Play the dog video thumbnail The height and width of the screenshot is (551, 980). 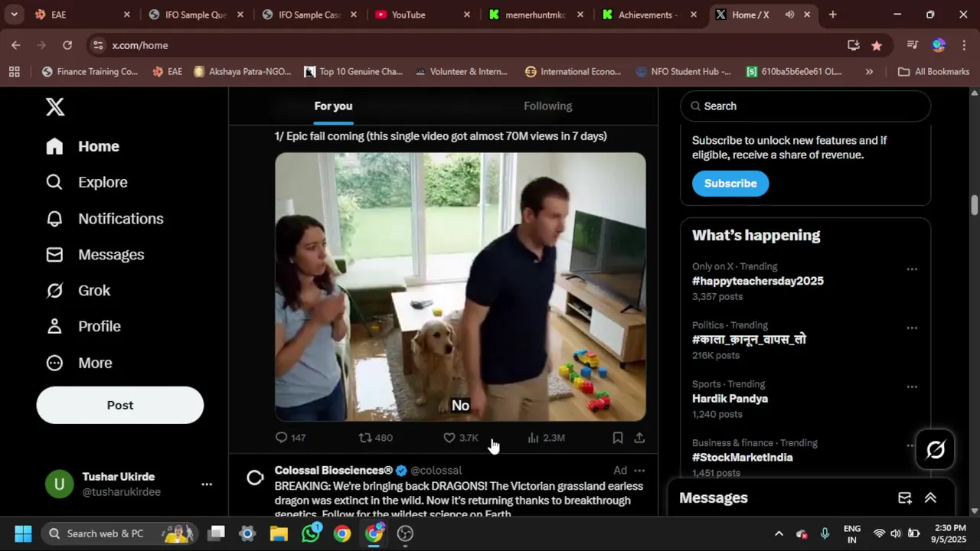pos(460,287)
